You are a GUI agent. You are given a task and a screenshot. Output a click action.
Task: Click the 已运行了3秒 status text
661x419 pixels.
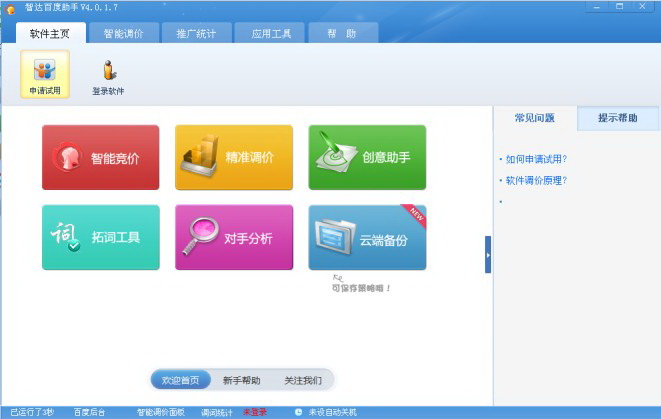(32, 412)
